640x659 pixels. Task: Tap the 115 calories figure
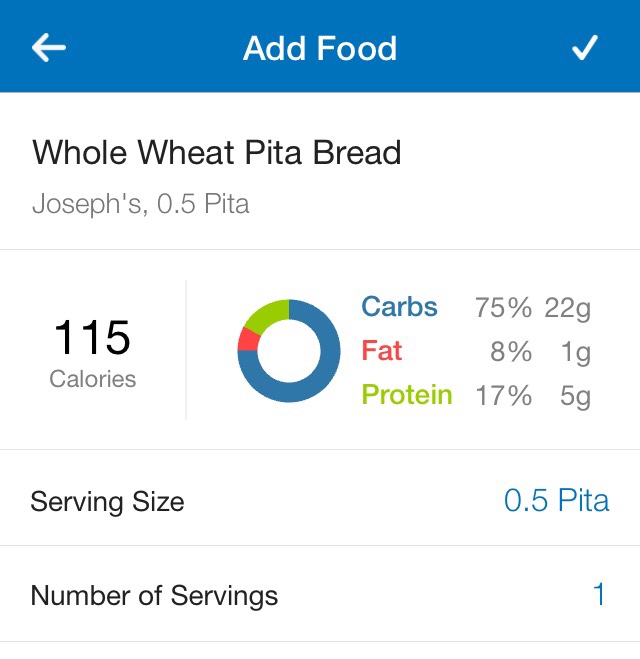point(92,337)
